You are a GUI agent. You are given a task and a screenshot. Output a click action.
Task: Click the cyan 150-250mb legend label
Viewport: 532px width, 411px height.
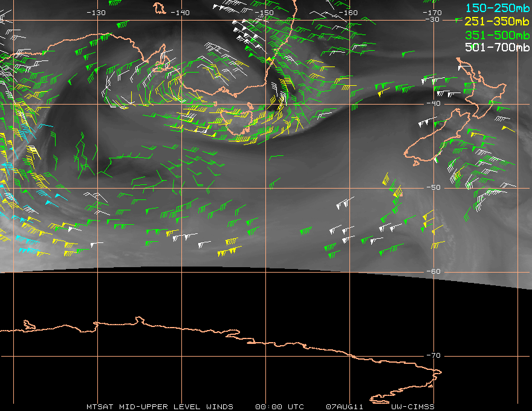(495, 8)
